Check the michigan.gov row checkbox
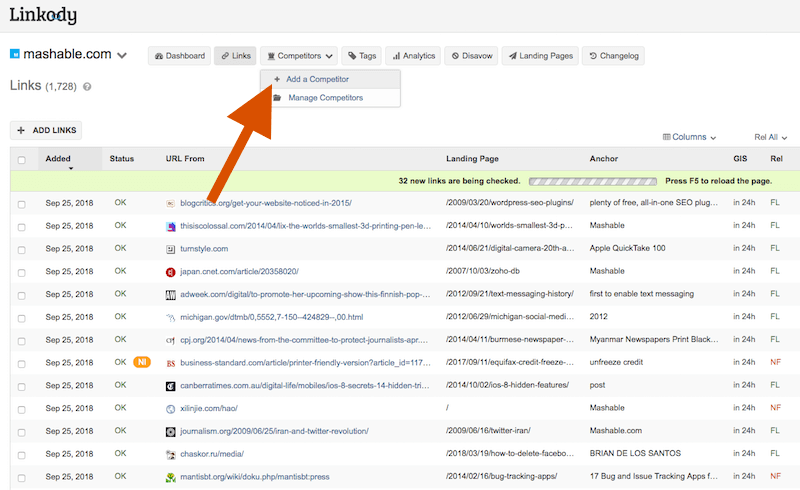 (x=21, y=318)
